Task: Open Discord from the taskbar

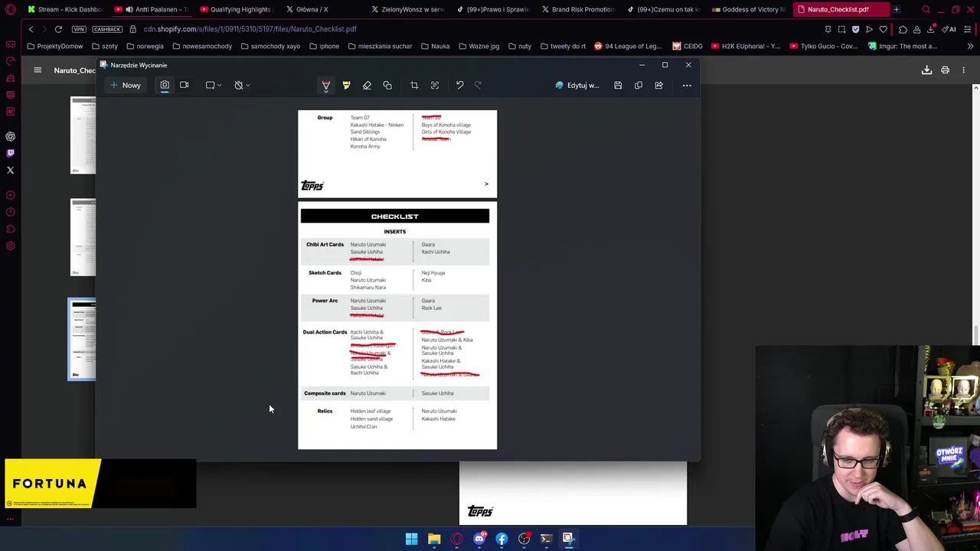Action: [479, 539]
